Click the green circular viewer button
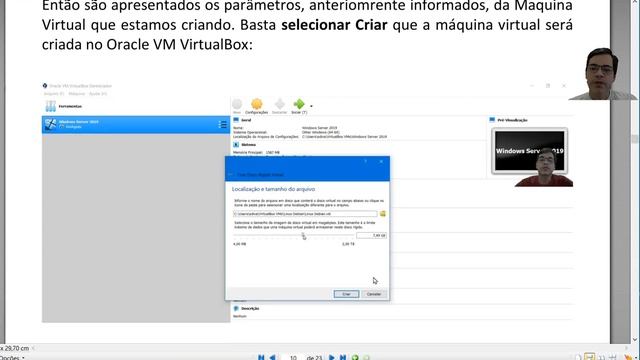Image resolution: width=640 pixels, height=360 pixels. (355, 358)
